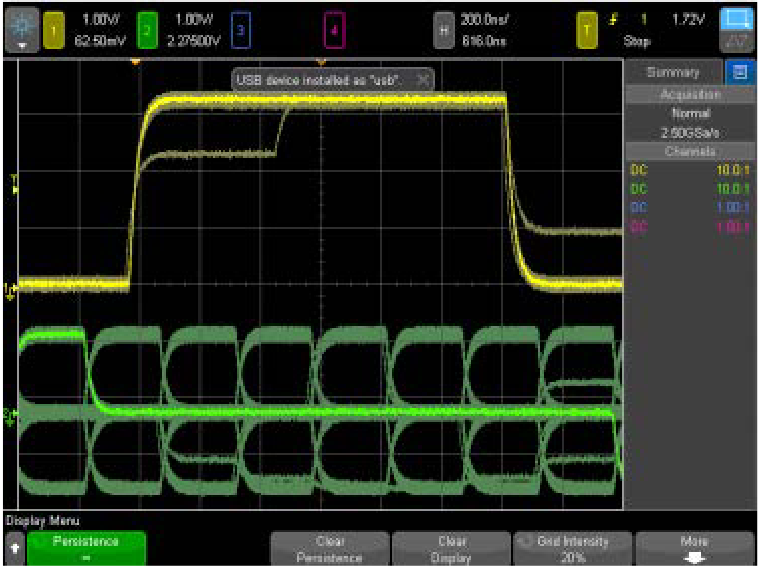Expand the Acquisition section header
760x570 pixels.
[690, 93]
